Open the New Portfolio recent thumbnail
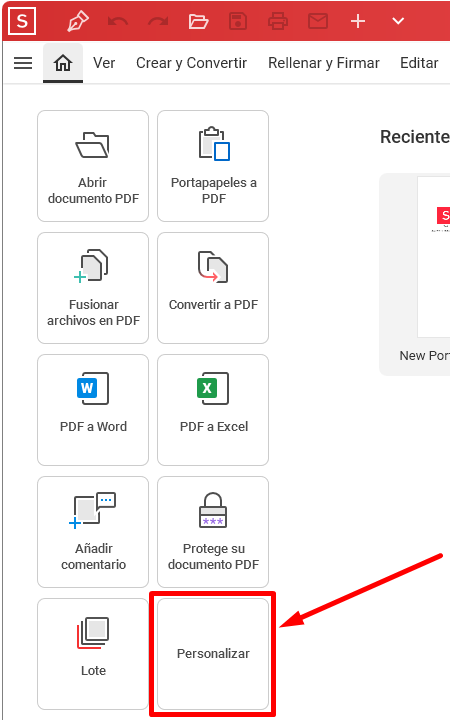This screenshot has width=450, height=720. pyautogui.click(x=415, y=274)
